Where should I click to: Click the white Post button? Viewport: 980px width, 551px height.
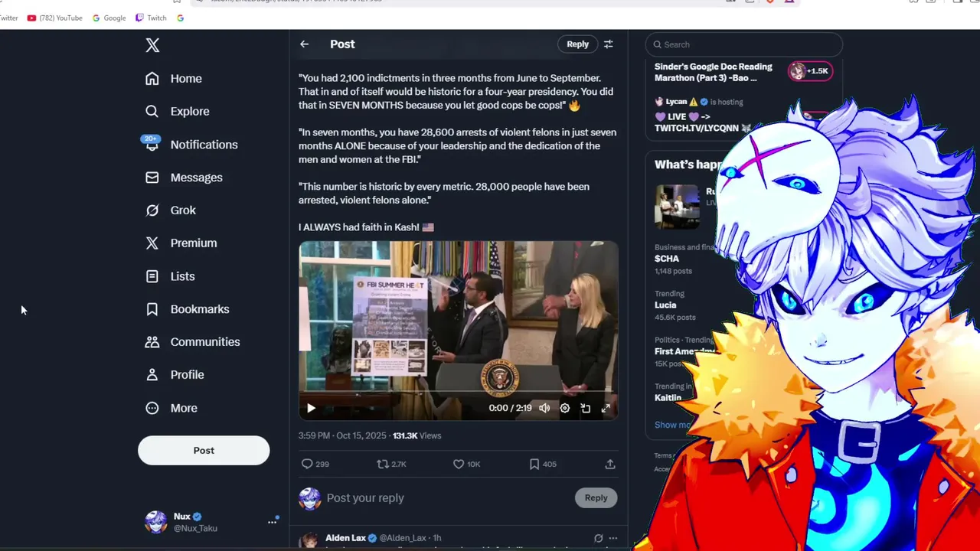tap(204, 450)
